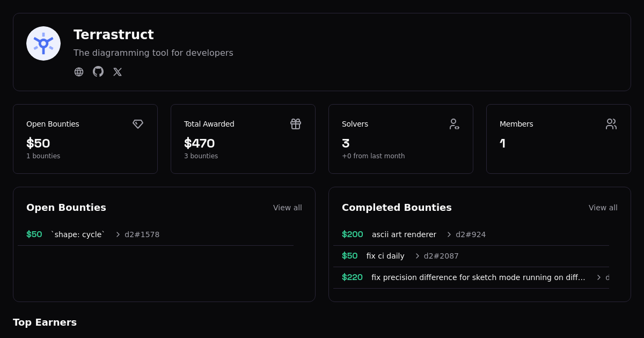
Task: Click the gift icon in Total Awarded card
Action: 296,124
